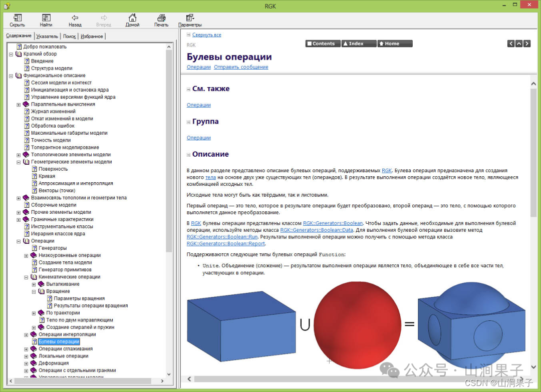Go back with the Назад arrow
The height and width of the screenshot is (392, 541).
tap(75, 18)
